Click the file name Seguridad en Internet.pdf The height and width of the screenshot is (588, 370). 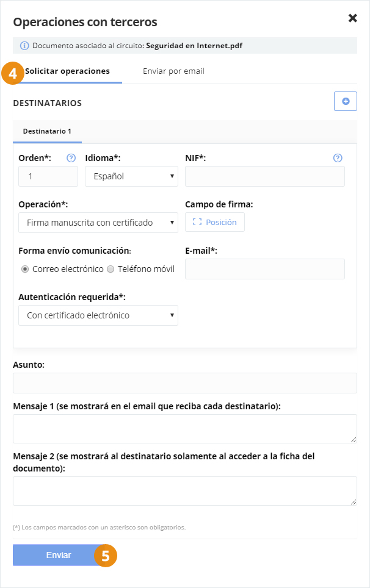[194, 46]
